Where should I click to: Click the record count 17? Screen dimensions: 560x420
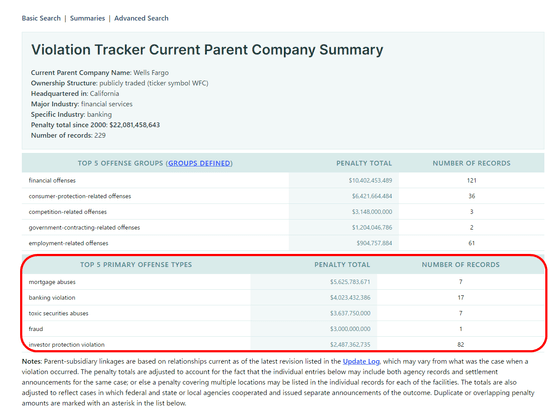pos(461,298)
